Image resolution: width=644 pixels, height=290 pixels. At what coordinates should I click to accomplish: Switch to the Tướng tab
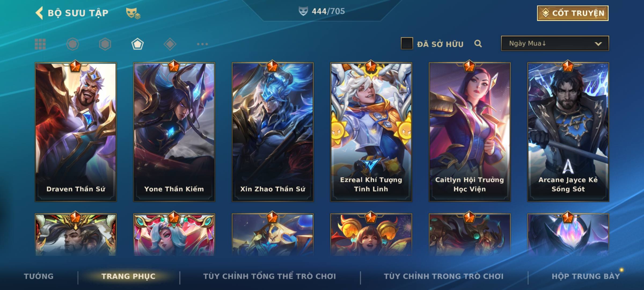coord(39,276)
